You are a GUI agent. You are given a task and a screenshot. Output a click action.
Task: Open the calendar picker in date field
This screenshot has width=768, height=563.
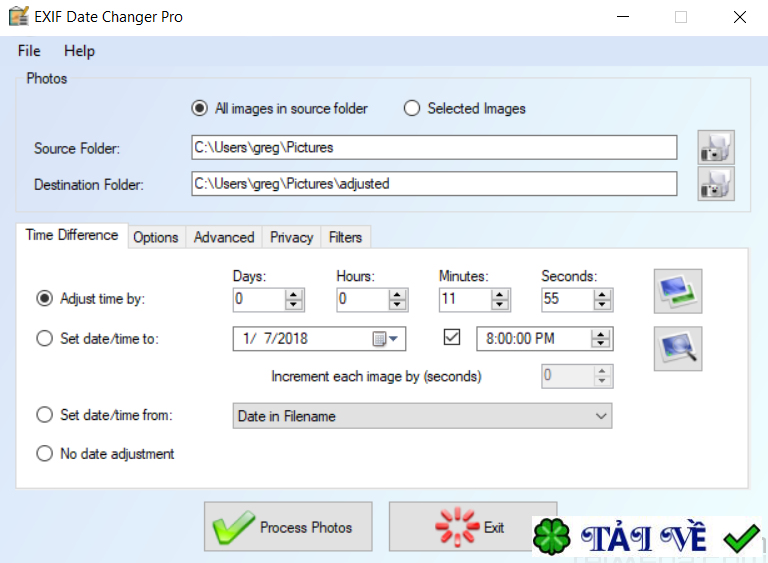tap(385, 339)
